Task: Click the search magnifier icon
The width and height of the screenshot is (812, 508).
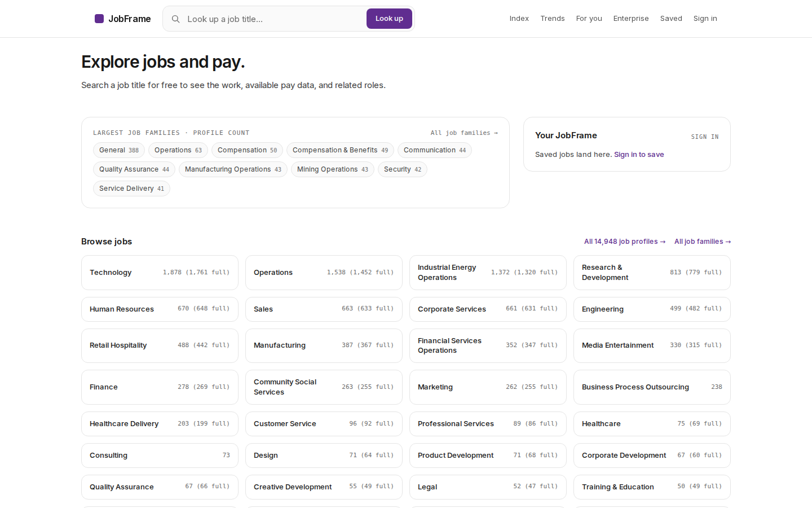Action: 176,19
